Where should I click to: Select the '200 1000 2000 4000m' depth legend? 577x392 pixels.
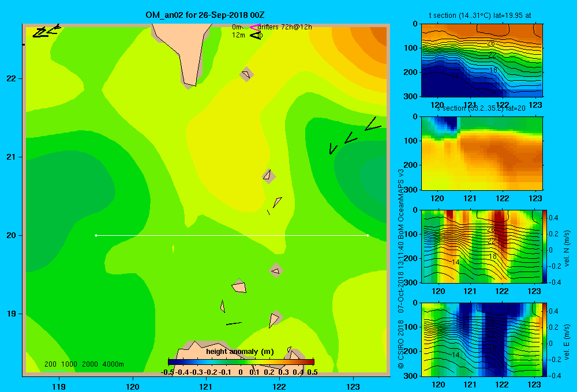84,364
